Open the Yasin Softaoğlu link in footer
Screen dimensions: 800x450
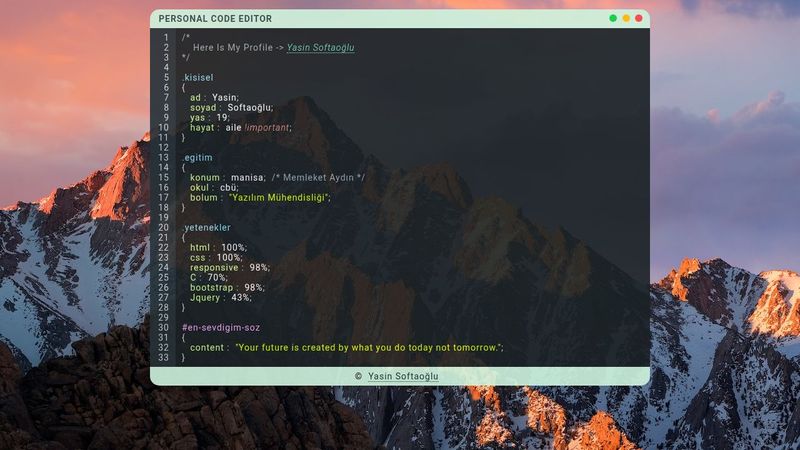pos(403,376)
